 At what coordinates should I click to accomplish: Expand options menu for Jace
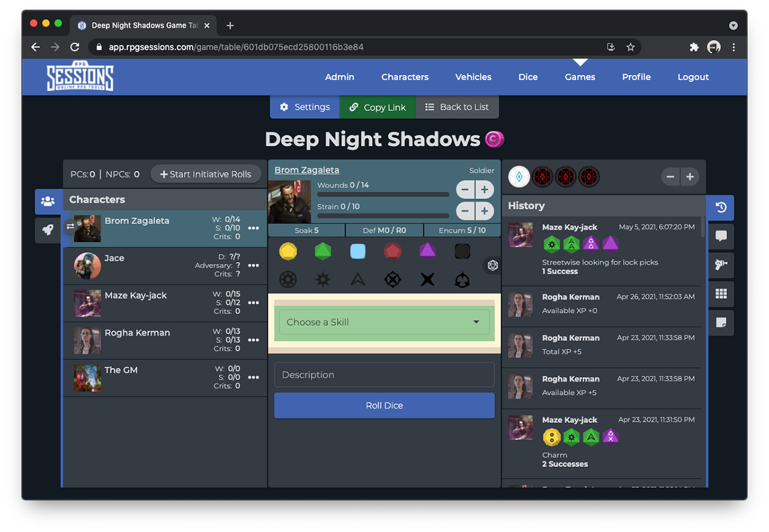click(x=254, y=266)
